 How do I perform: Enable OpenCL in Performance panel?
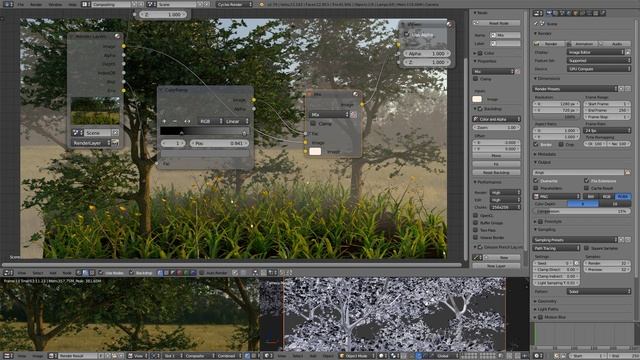(476, 215)
